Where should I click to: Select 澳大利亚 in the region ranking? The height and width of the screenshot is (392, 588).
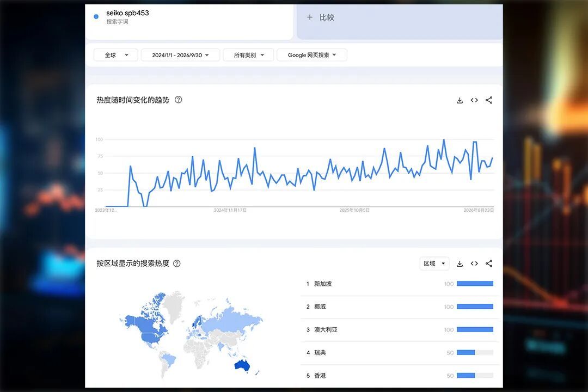[326, 330]
